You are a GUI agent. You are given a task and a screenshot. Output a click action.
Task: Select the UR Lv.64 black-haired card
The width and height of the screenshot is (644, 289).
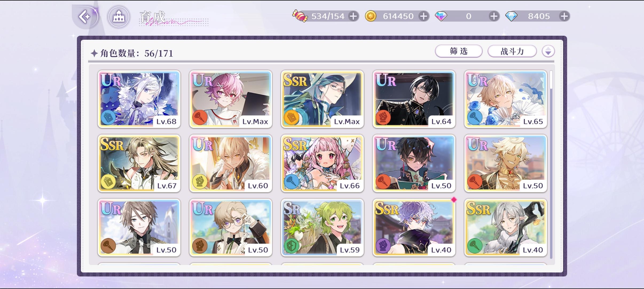414,99
